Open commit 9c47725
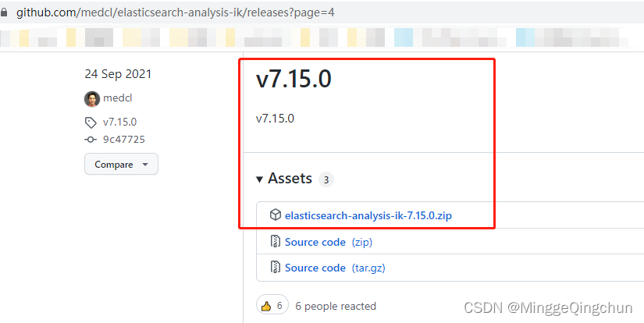644x323 pixels. 123,140
